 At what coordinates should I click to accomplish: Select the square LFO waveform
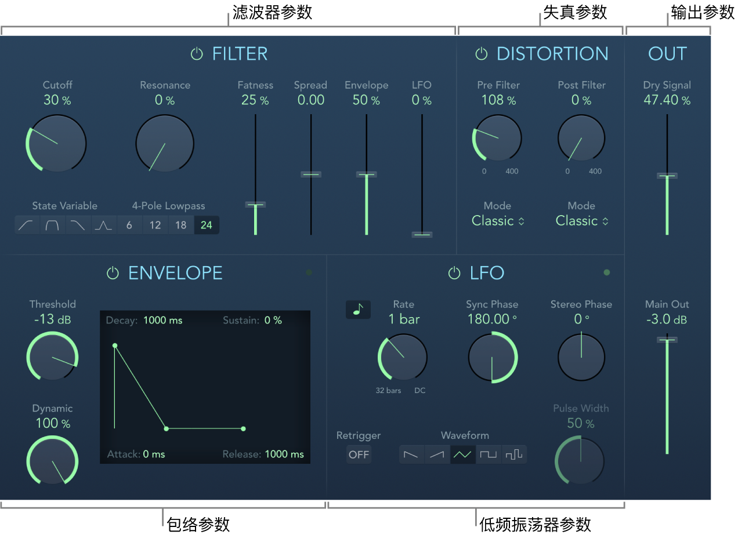pos(489,455)
